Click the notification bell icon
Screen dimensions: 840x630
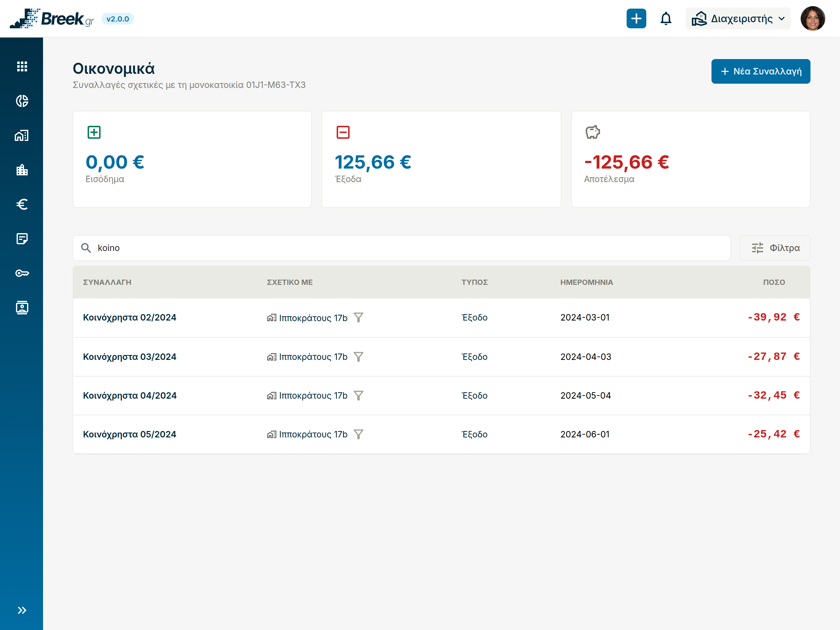tap(666, 18)
